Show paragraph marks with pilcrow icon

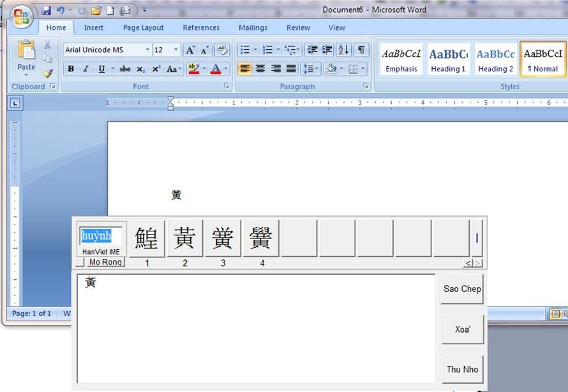coord(361,50)
